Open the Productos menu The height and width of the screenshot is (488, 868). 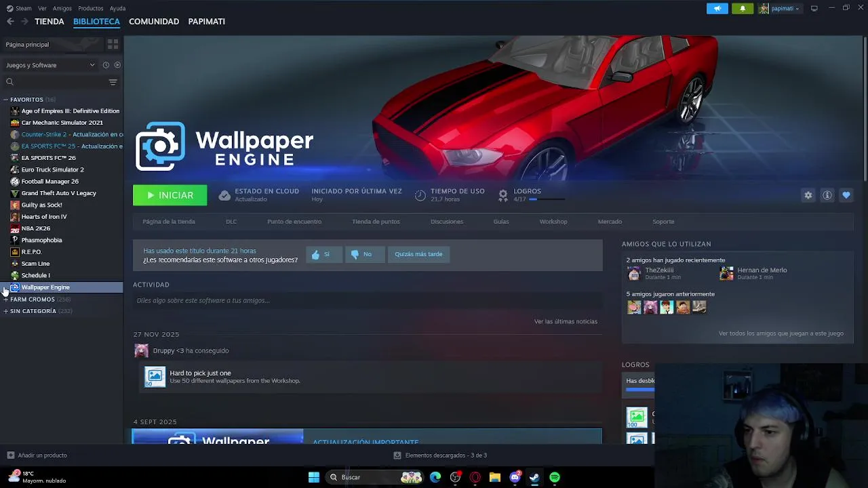[91, 8]
